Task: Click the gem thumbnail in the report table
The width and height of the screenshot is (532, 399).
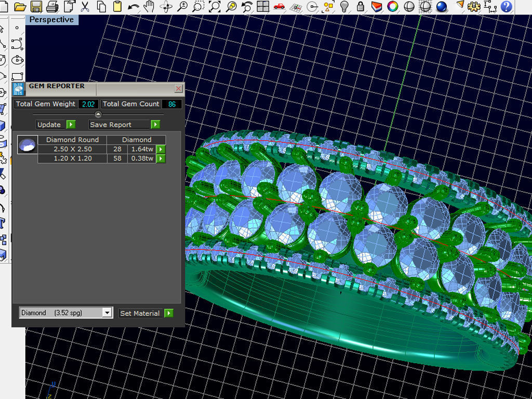Action: click(x=28, y=144)
